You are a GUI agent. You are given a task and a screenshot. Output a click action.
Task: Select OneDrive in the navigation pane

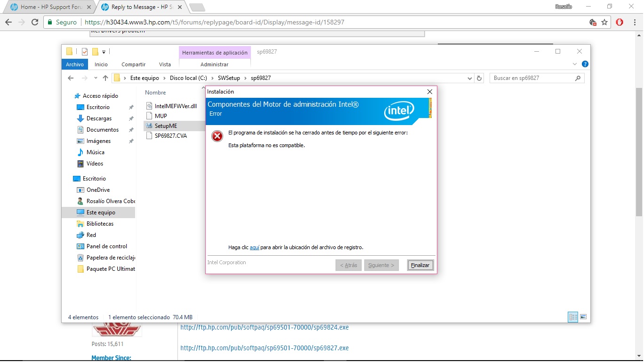pos(98,190)
